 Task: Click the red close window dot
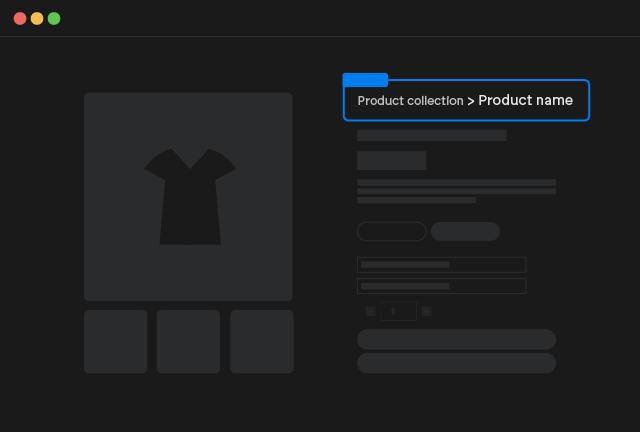(x=20, y=18)
